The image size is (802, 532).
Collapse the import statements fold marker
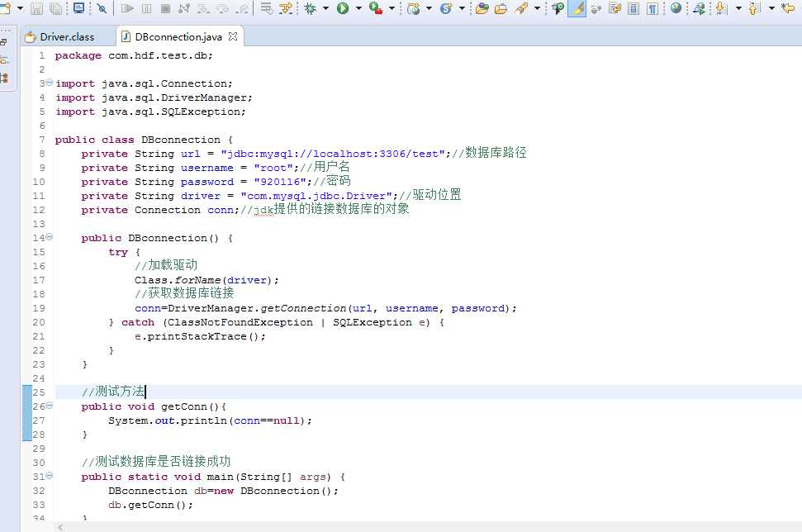click(x=50, y=83)
